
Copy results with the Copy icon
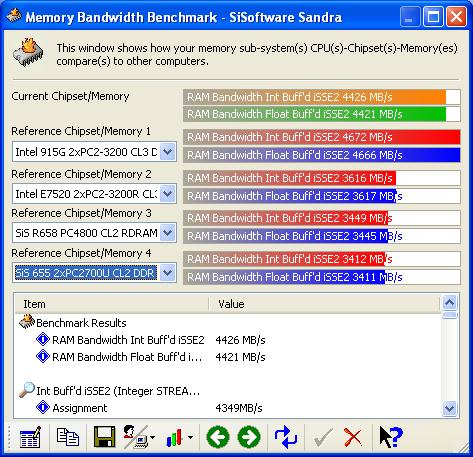click(68, 437)
